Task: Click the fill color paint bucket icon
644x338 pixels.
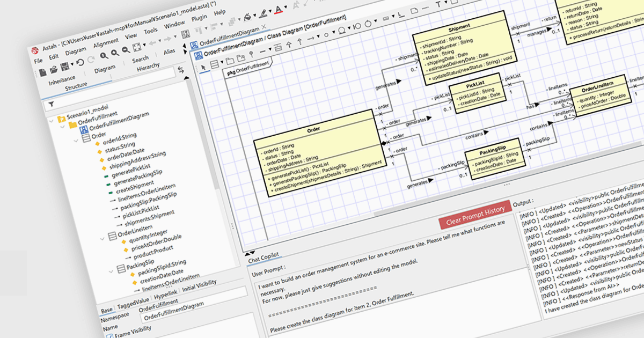Action: pos(247,17)
